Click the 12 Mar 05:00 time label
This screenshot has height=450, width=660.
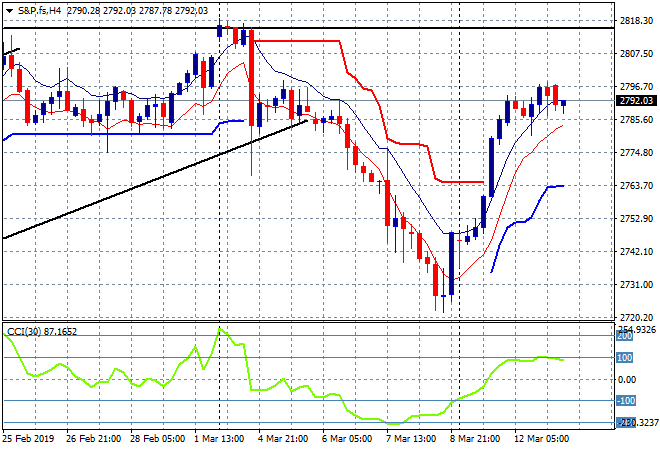pyautogui.click(x=541, y=439)
